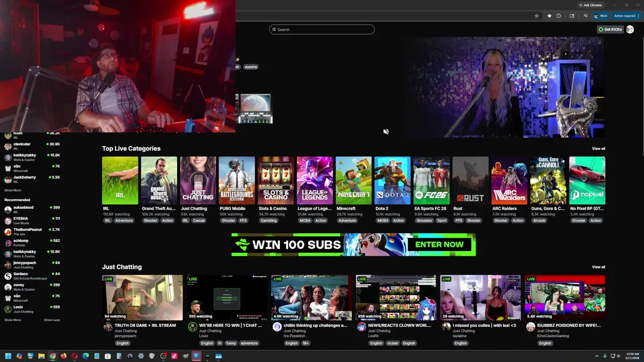The height and width of the screenshot is (362, 644).
Task: View all Just Chatting streams
Action: pos(598,267)
